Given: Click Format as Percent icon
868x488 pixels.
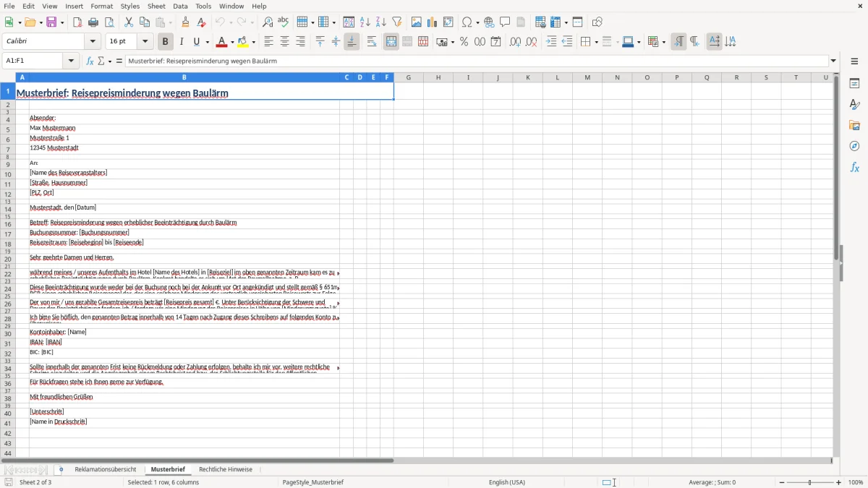Looking at the screenshot, I should (464, 42).
